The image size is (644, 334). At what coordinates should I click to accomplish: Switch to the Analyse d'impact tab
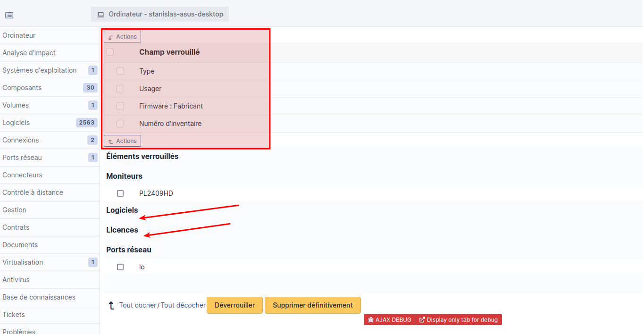click(50, 53)
